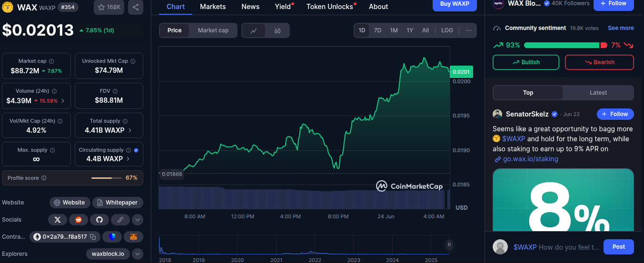The width and height of the screenshot is (644, 263).
Task: Set chart range to 7D
Action: click(377, 30)
